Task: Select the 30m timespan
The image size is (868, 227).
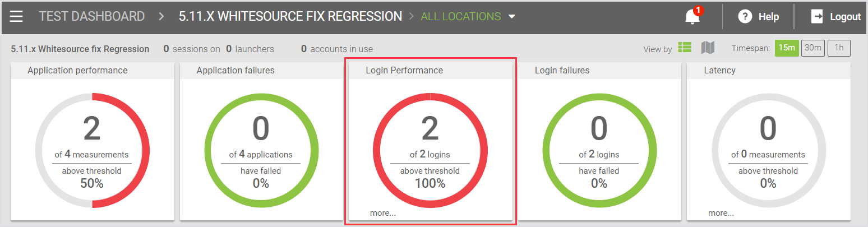Action: tap(812, 48)
